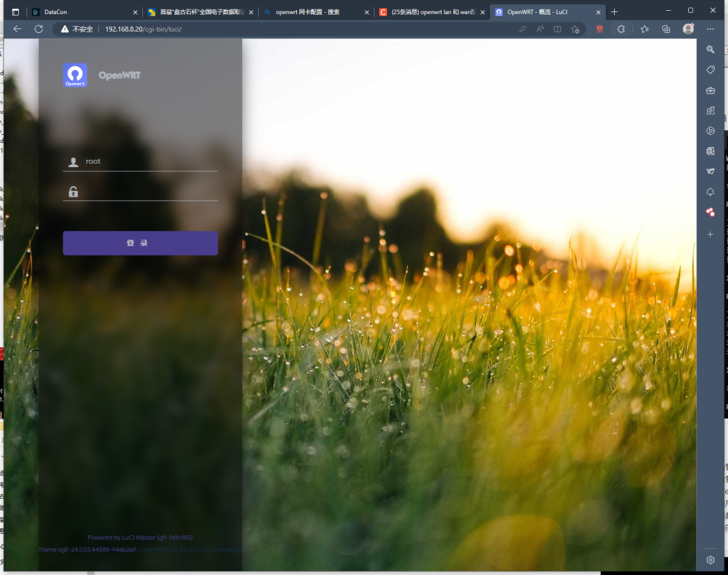
Task: Open the tab actions menu icon
Action: tap(16, 12)
